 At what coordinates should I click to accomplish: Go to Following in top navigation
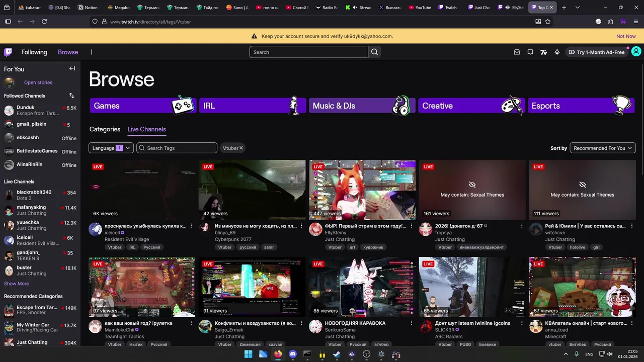[x=34, y=52]
